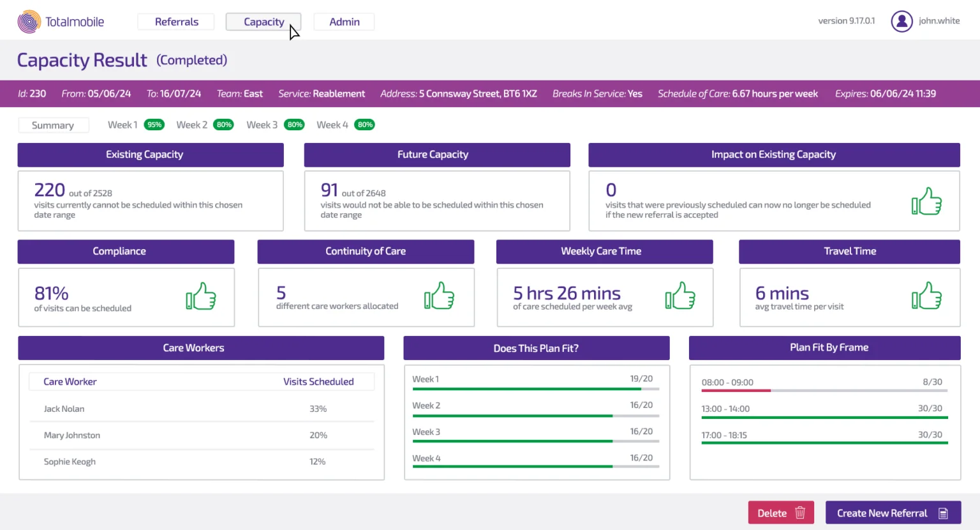Toggle the Week 1 95% badge
Image resolution: width=980 pixels, height=530 pixels.
[x=154, y=125]
